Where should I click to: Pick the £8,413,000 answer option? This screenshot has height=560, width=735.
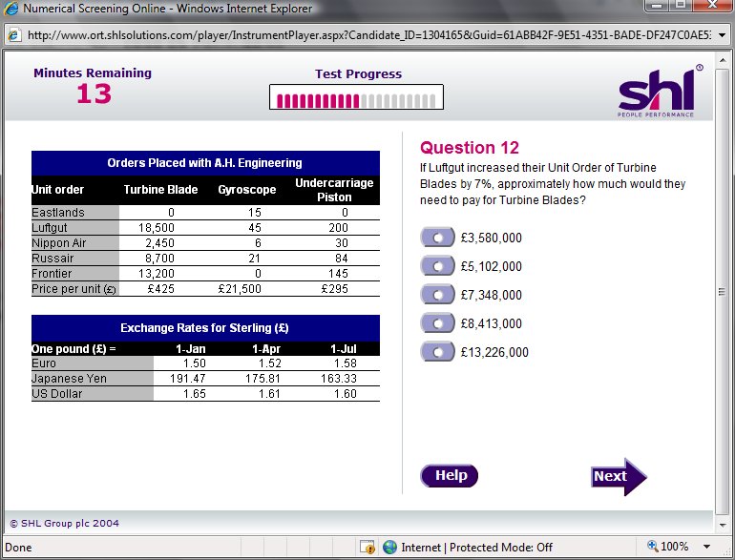coord(437,323)
